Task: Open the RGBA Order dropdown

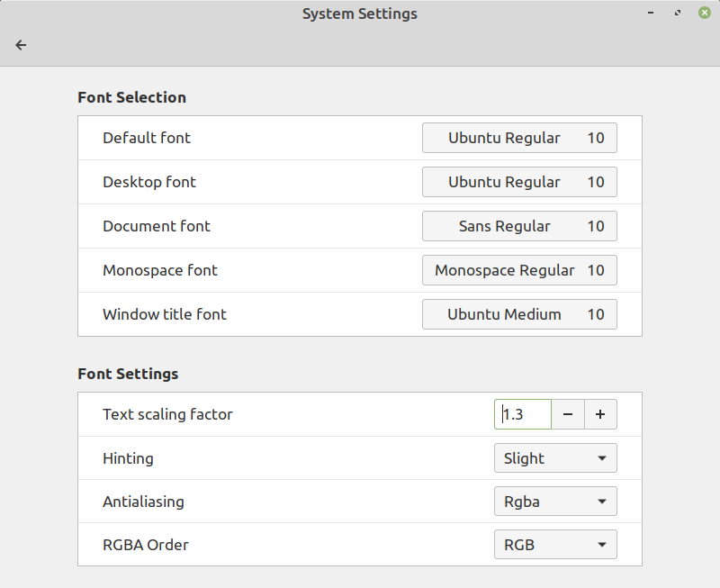Action: pyautogui.click(x=554, y=544)
